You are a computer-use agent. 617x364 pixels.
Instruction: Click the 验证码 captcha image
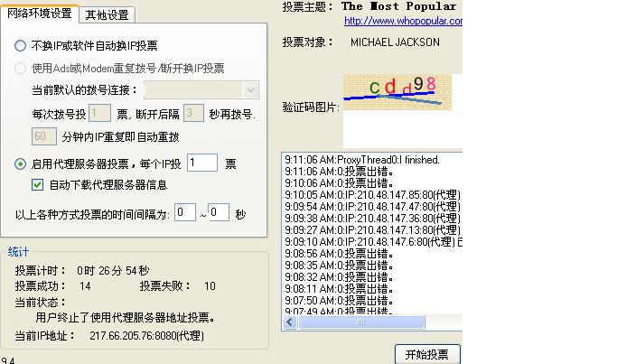point(393,93)
